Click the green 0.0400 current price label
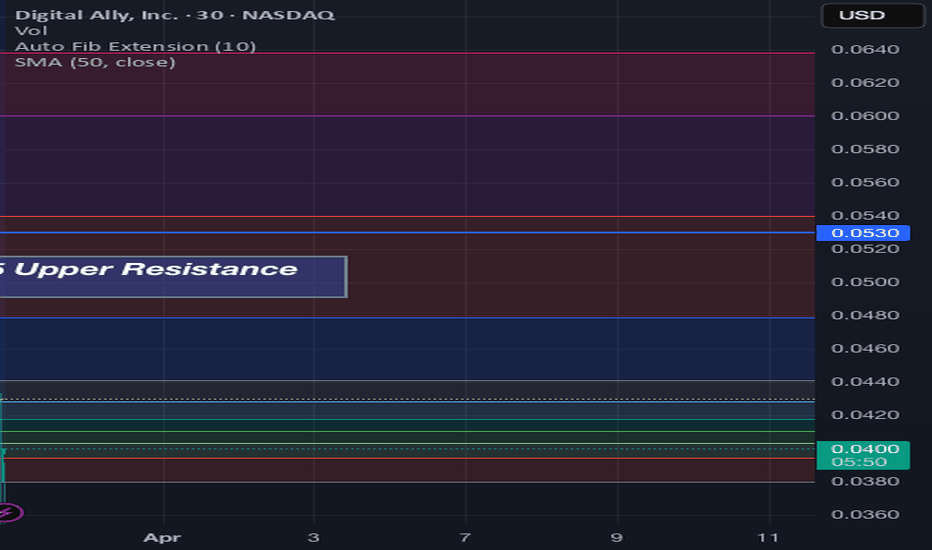932x550 pixels. pyautogui.click(x=865, y=449)
